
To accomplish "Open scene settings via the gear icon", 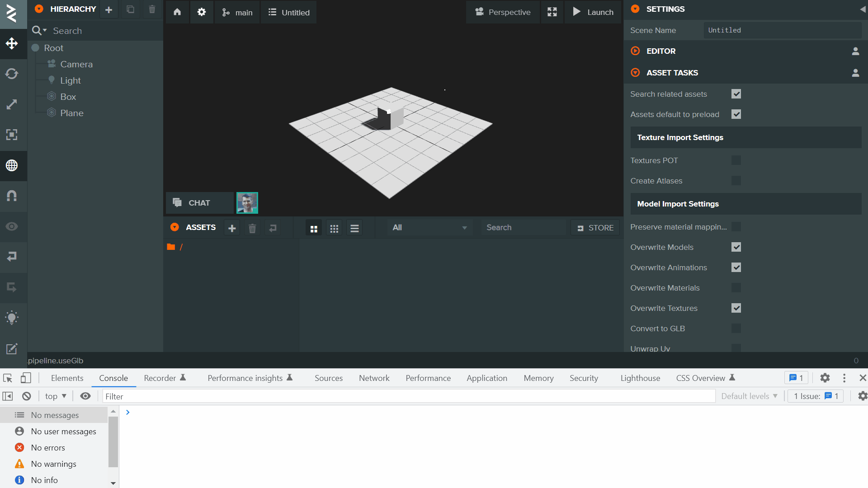I will tap(201, 12).
